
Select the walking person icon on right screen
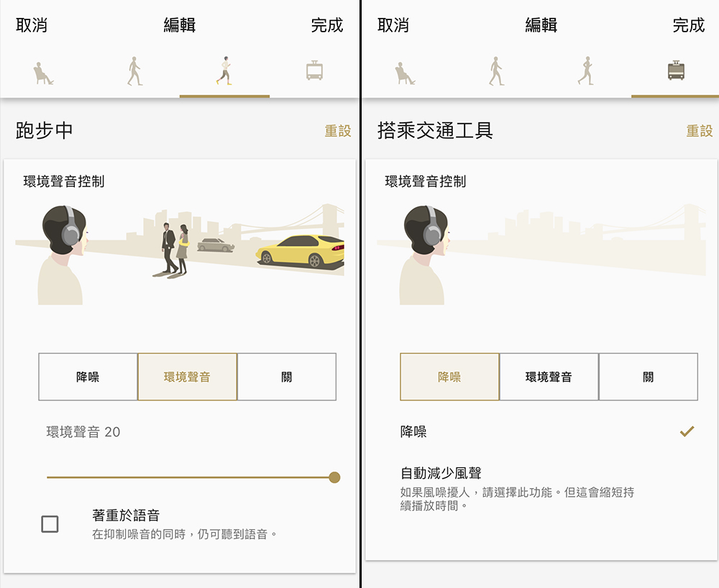click(x=495, y=71)
